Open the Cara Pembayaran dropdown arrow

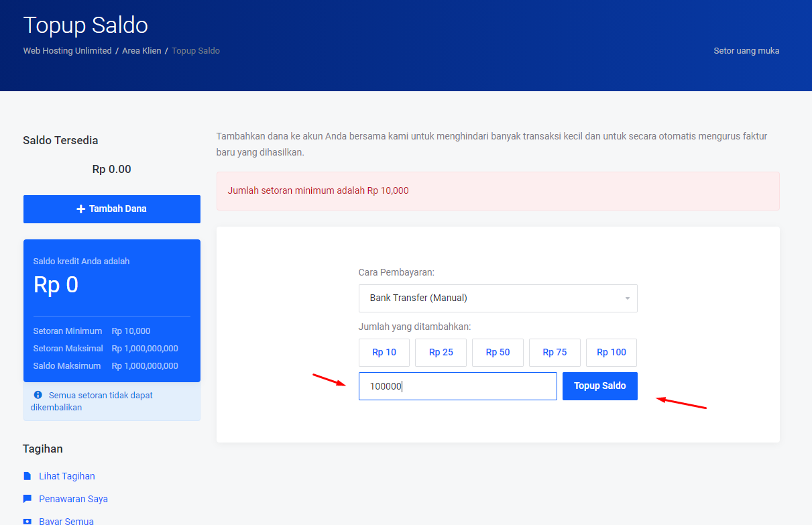click(627, 298)
